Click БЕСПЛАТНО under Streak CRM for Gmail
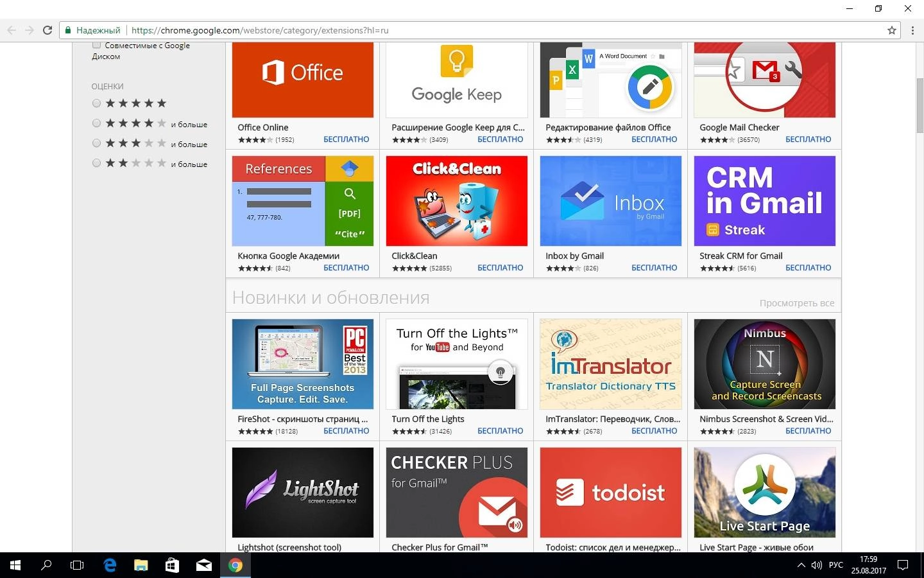This screenshot has width=924, height=578. click(x=809, y=268)
